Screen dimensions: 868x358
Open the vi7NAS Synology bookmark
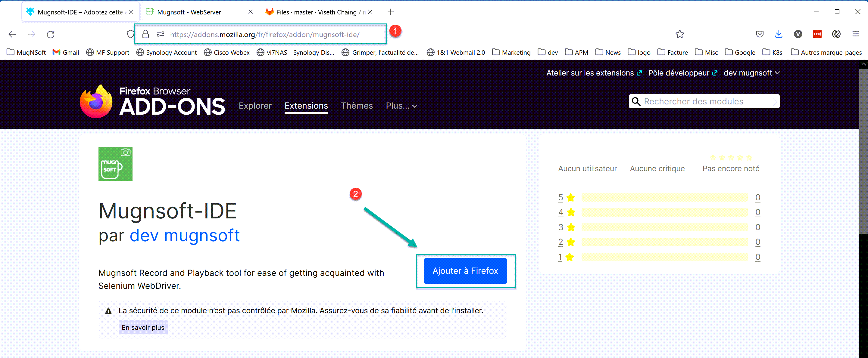(x=295, y=52)
